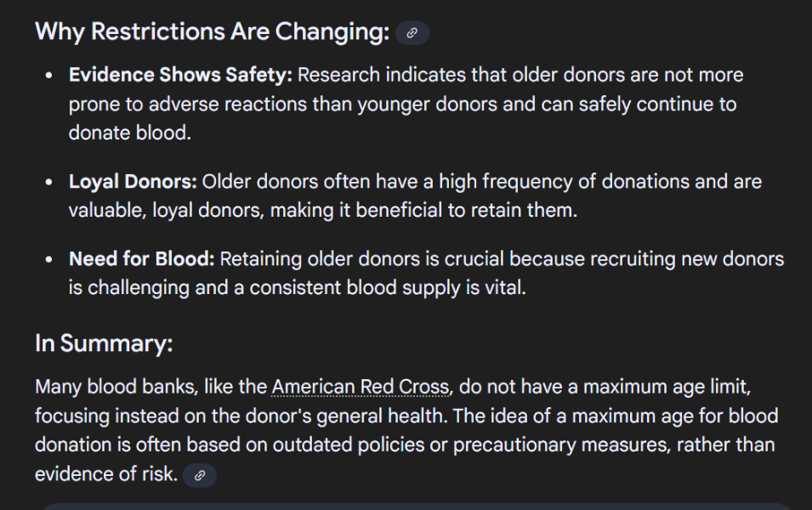This screenshot has width=812, height=510.
Task: Click the 'donate blood.' text ending the first bullet
Action: click(130, 133)
